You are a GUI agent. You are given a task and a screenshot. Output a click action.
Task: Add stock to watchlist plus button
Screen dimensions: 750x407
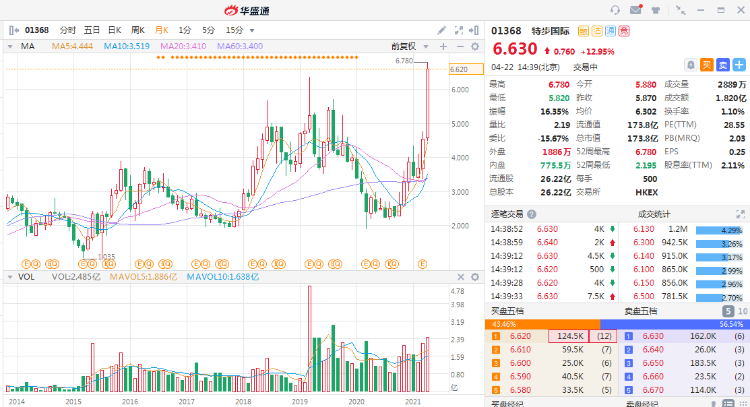pyautogui.click(x=739, y=65)
